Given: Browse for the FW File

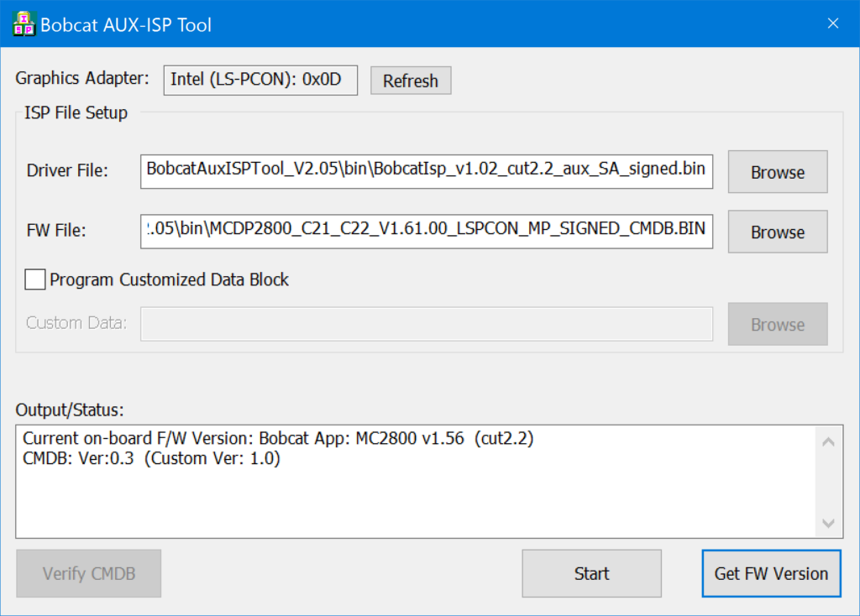Looking at the screenshot, I should point(777,232).
